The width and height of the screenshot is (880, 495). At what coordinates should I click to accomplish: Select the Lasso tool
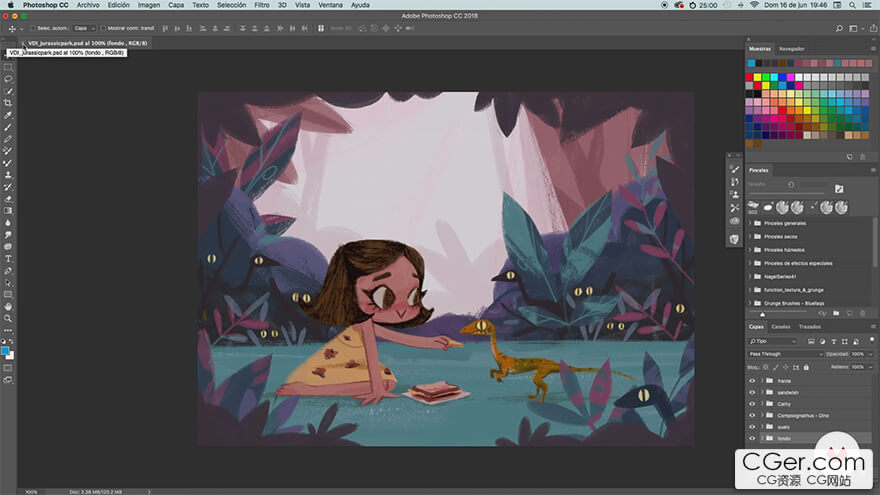click(8, 79)
